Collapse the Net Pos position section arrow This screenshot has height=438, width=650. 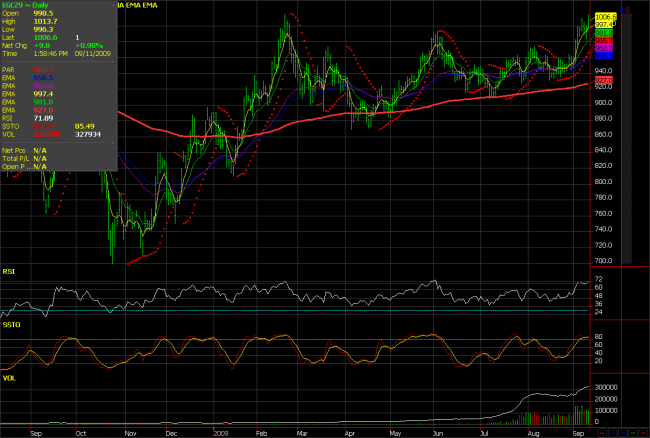[112, 143]
